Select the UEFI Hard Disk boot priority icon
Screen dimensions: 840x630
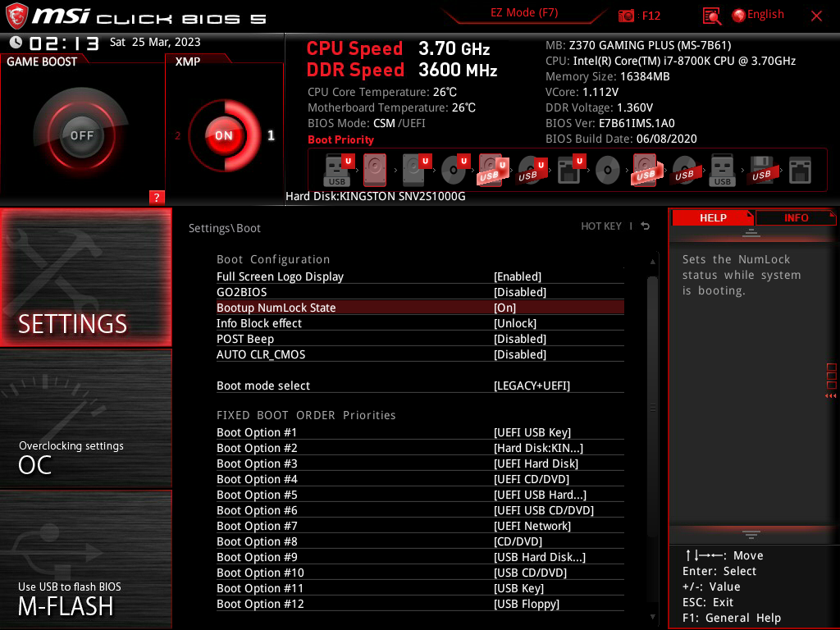pos(417,170)
